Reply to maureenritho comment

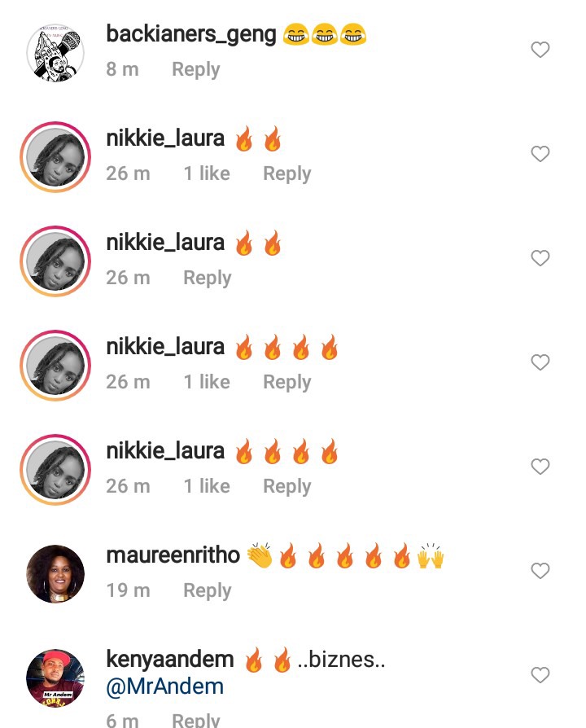pos(207,590)
